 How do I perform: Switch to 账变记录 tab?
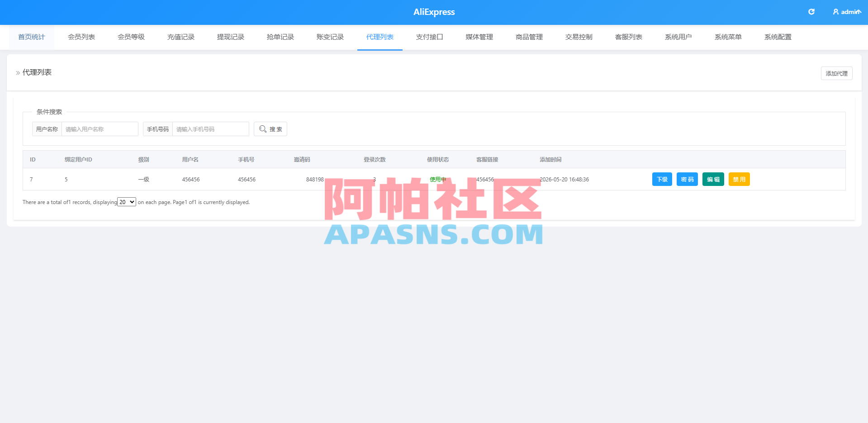click(330, 37)
